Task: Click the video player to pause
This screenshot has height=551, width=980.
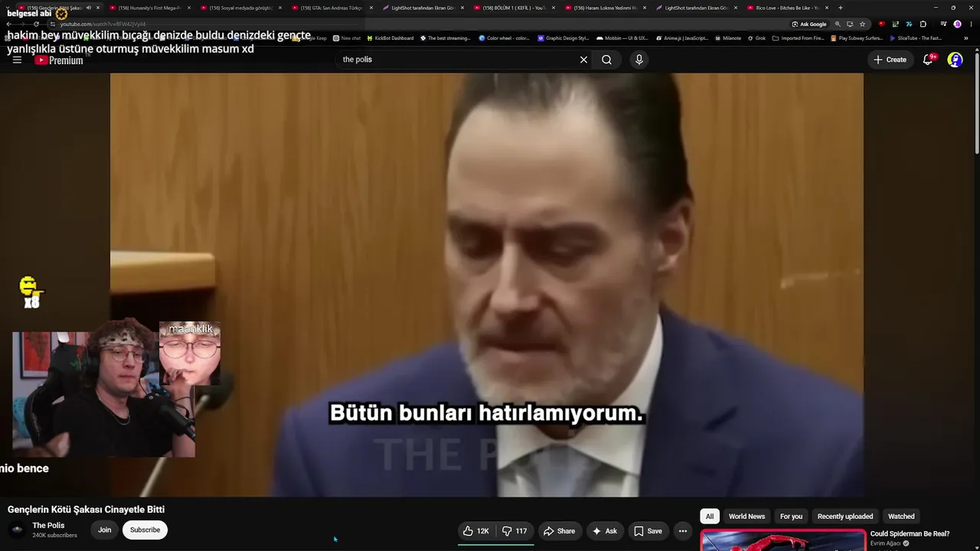Action: (487, 285)
